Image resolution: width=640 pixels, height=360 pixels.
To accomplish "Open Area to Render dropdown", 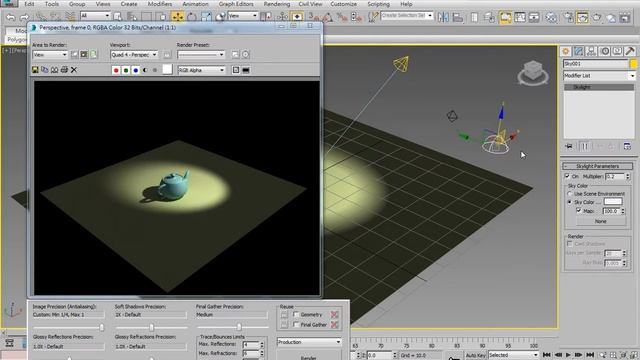I will coord(50,54).
